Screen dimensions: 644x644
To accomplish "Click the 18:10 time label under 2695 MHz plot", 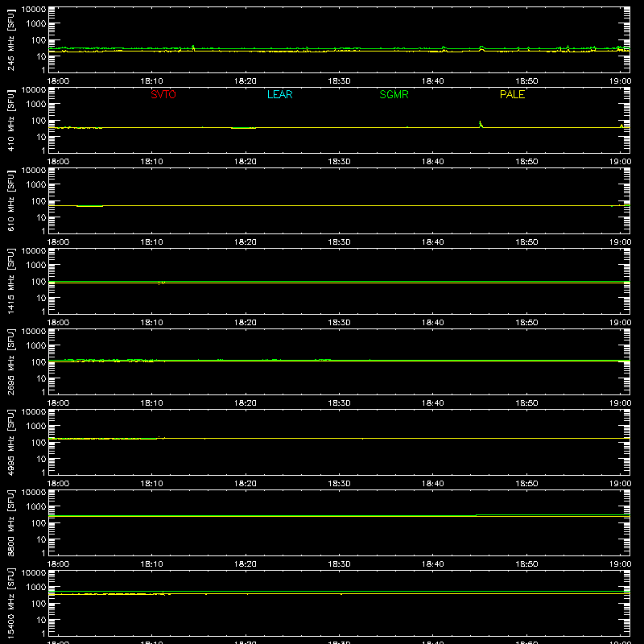I will point(151,403).
